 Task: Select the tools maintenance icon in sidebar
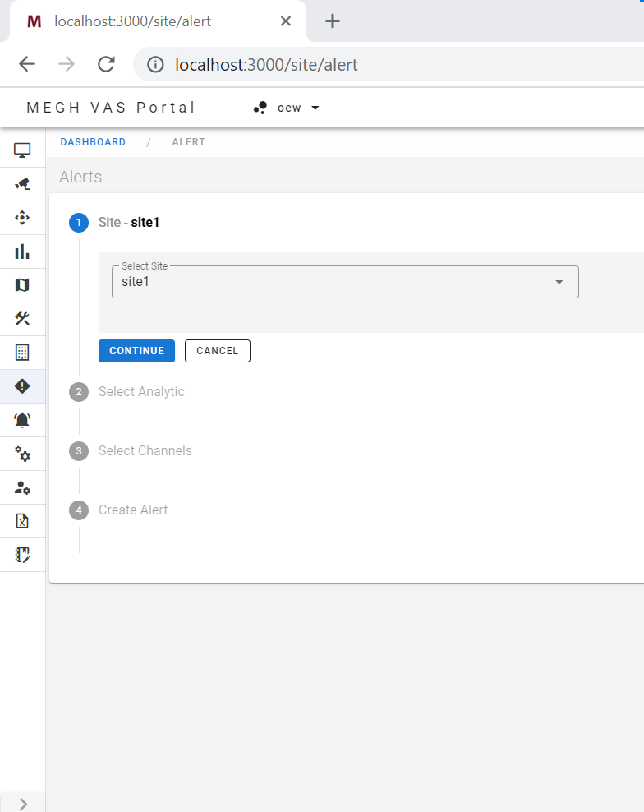22,319
